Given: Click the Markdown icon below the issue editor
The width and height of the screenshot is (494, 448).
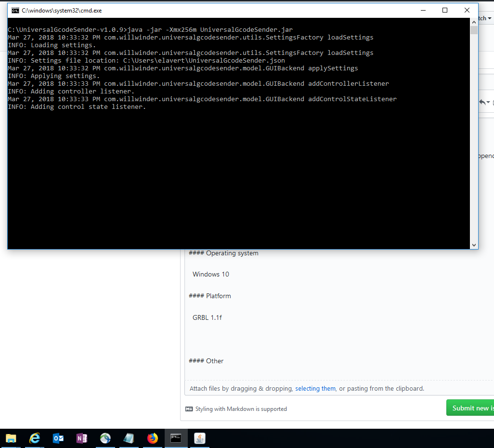Looking at the screenshot, I should pyautogui.click(x=189, y=409).
